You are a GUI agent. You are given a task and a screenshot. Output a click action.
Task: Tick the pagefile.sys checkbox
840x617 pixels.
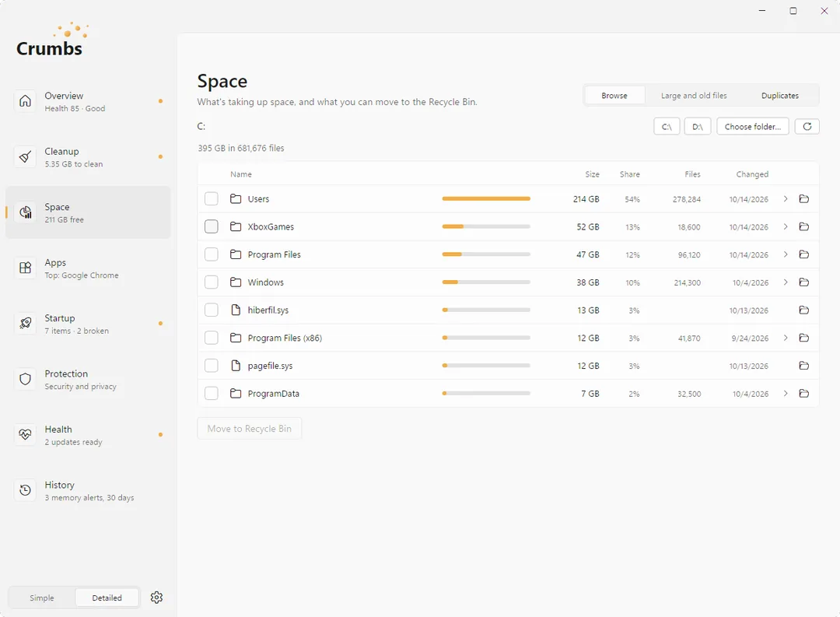point(212,366)
